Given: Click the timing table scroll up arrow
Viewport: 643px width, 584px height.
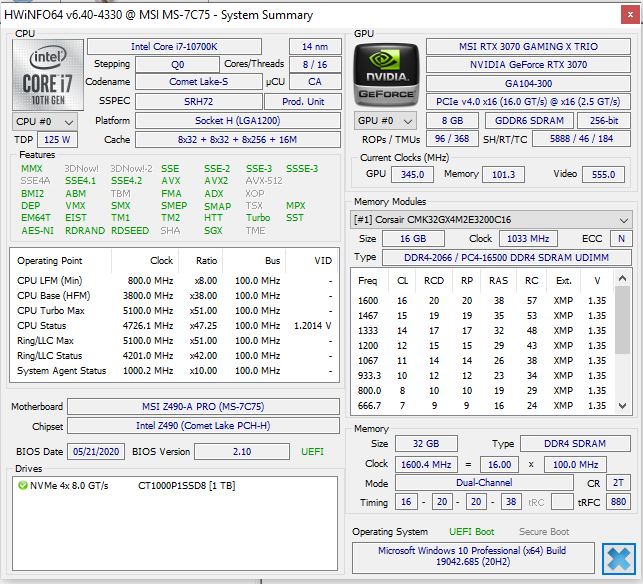Looking at the screenshot, I should (x=622, y=278).
